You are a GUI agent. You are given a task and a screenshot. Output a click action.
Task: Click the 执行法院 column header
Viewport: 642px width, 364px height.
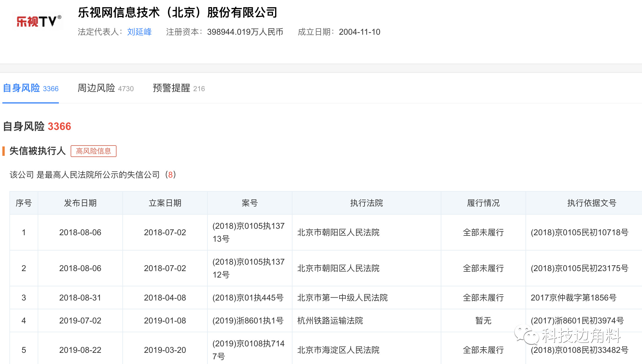[x=367, y=203]
